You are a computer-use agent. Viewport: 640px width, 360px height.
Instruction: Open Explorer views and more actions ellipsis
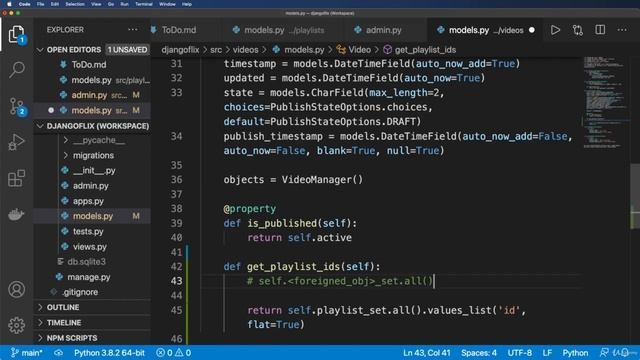[x=133, y=30]
